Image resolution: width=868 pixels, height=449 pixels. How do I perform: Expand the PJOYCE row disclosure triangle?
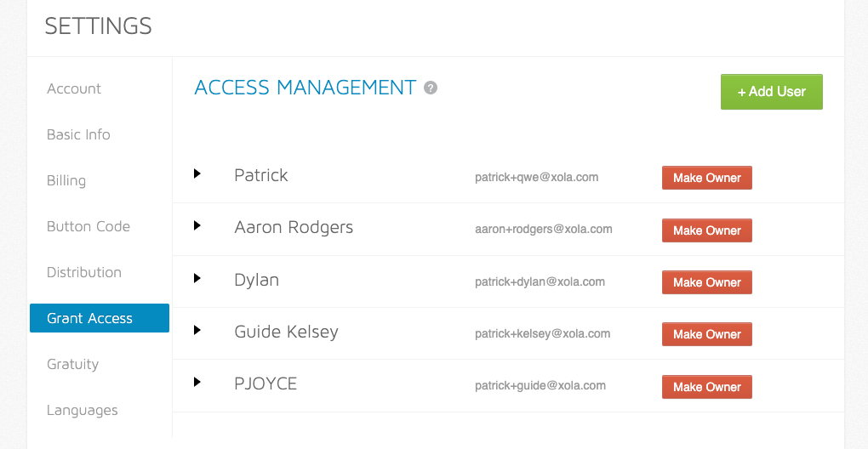pyautogui.click(x=197, y=382)
